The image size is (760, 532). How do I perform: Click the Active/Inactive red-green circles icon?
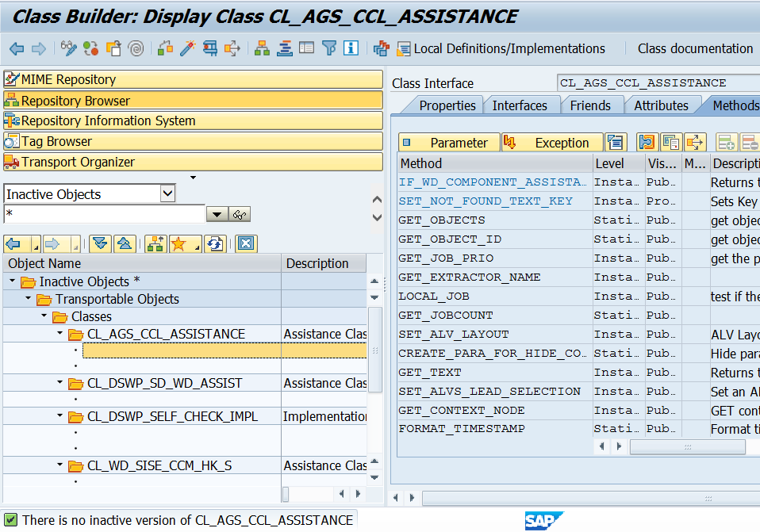[x=90, y=48]
